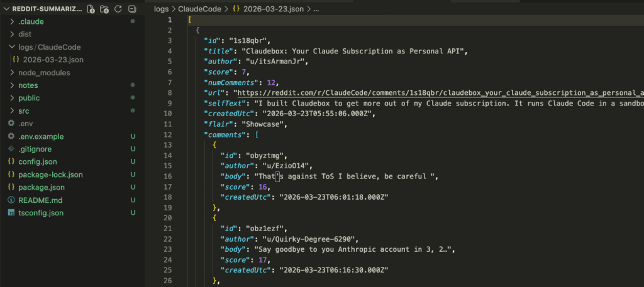Click the modified dot badge beside src folder
Screen dimensions: 644x287
pyautogui.click(x=133, y=111)
